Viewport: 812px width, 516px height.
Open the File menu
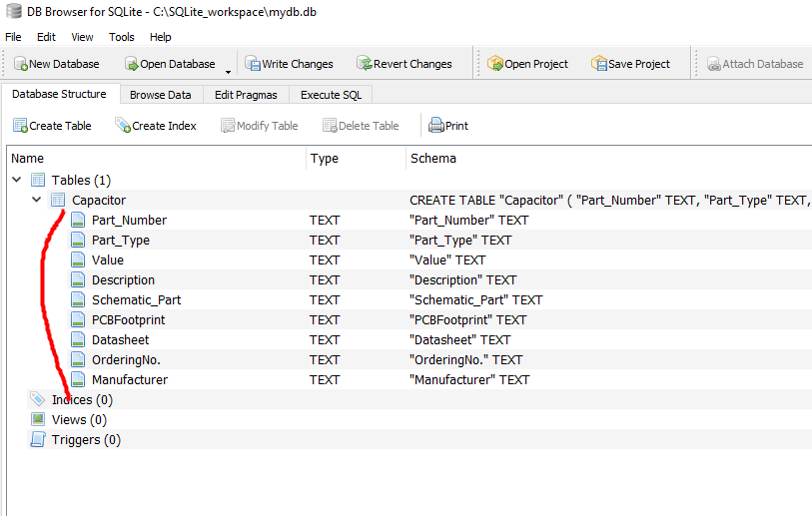(13, 37)
